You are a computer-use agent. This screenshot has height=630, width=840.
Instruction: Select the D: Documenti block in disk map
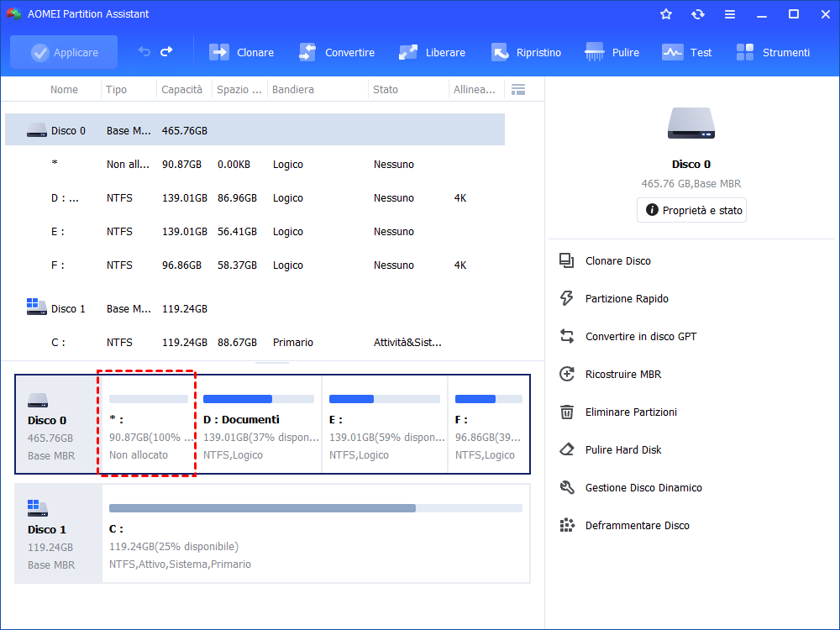coord(259,423)
